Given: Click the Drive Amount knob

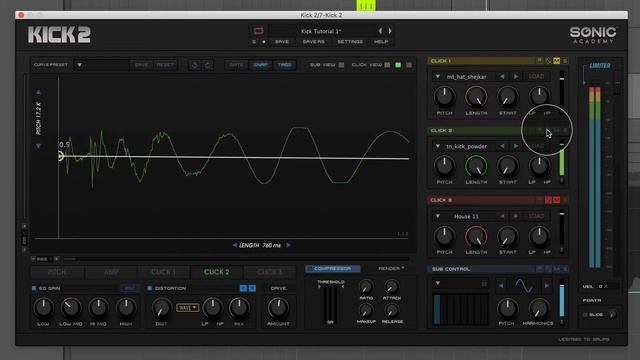Looking at the screenshot, I should point(278,308).
